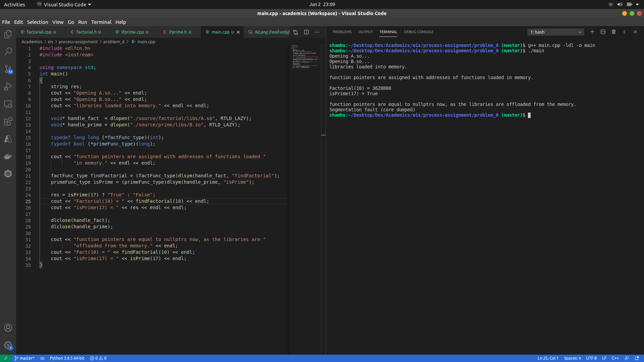Open remote window from status bar

click(x=6, y=358)
